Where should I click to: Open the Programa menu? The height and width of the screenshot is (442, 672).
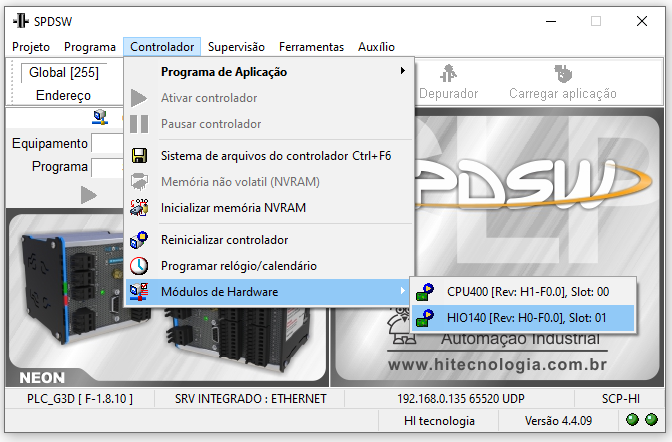[90, 47]
